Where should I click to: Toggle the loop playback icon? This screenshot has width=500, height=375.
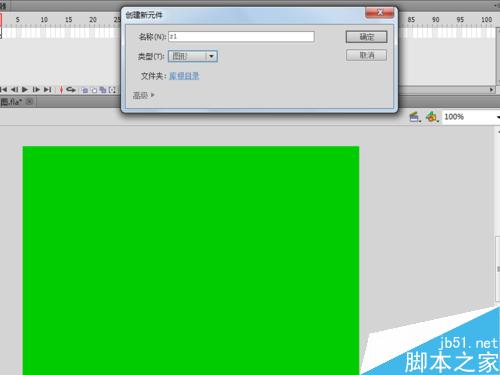pyautogui.click(x=71, y=89)
